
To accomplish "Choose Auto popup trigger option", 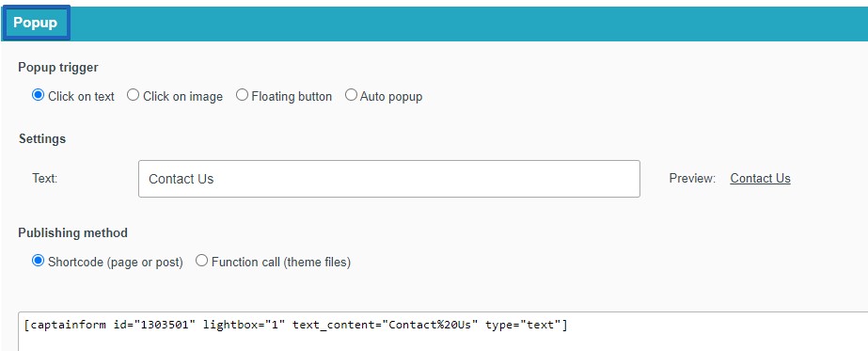I will (x=351, y=95).
